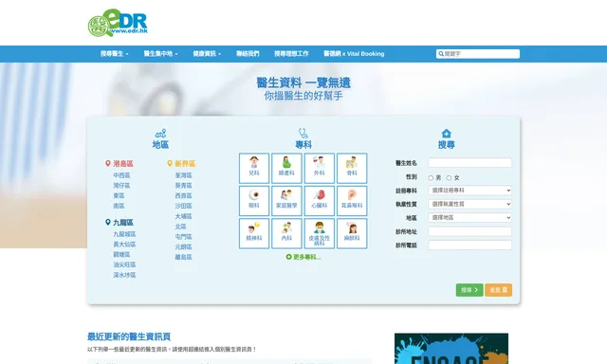
Task: Open the 大埔區 district link
Action: pyautogui.click(x=183, y=216)
